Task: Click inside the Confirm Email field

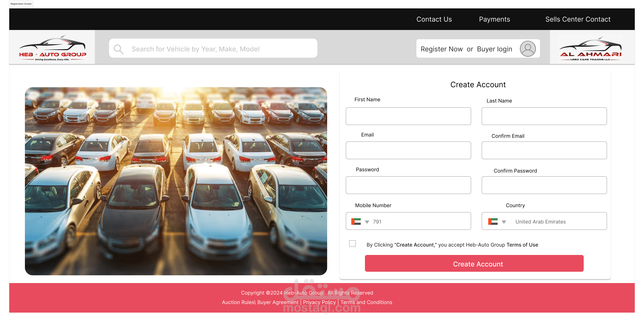Action: click(x=544, y=150)
